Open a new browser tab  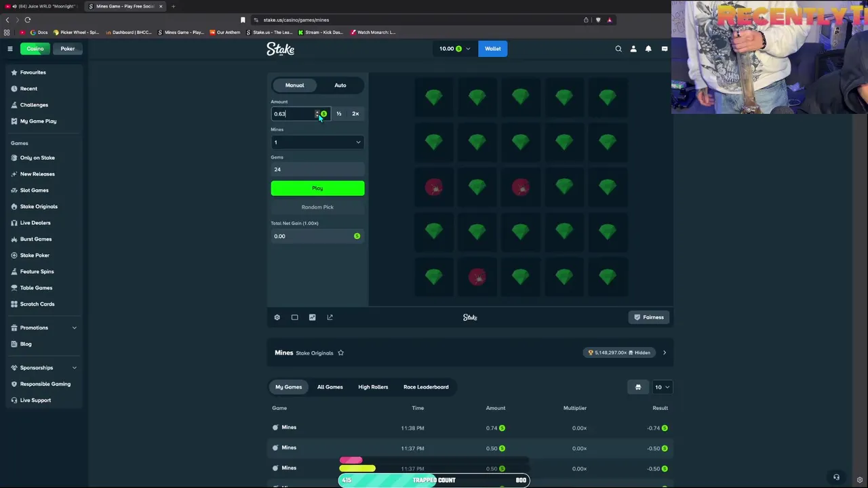pos(173,6)
